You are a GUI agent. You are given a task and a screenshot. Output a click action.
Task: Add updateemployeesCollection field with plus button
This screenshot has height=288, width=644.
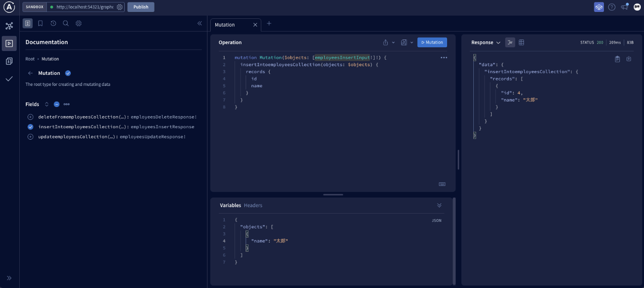tap(30, 137)
